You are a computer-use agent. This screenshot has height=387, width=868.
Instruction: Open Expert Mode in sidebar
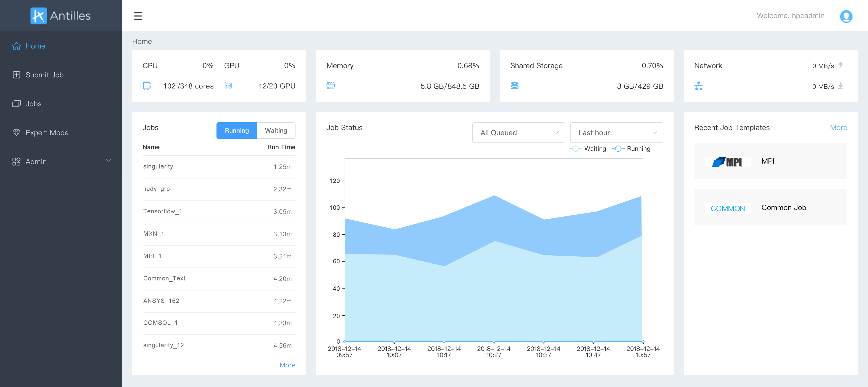tap(47, 133)
